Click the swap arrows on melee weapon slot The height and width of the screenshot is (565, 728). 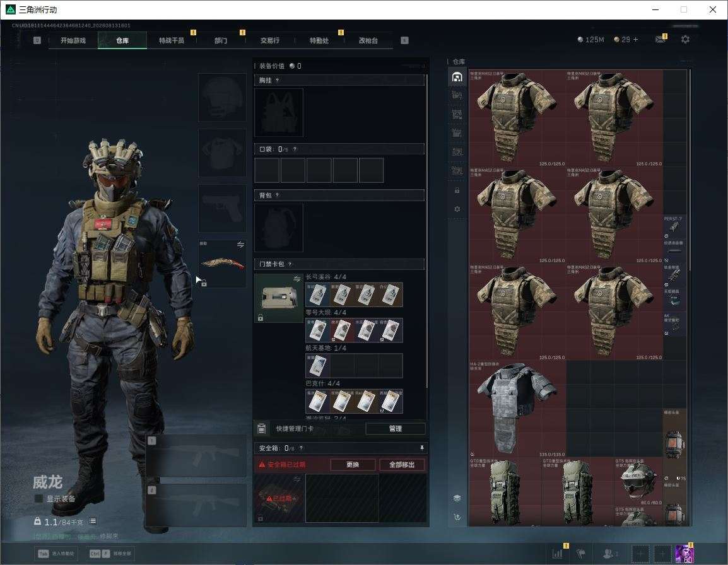point(240,244)
